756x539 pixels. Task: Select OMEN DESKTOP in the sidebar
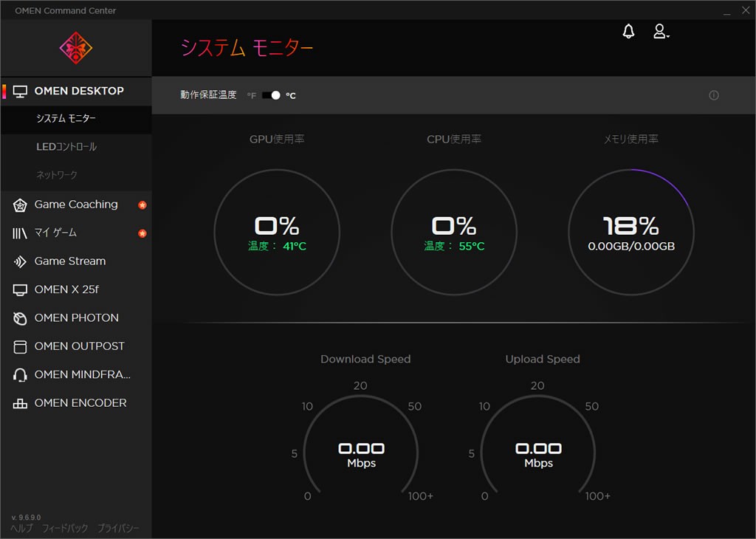click(76, 91)
